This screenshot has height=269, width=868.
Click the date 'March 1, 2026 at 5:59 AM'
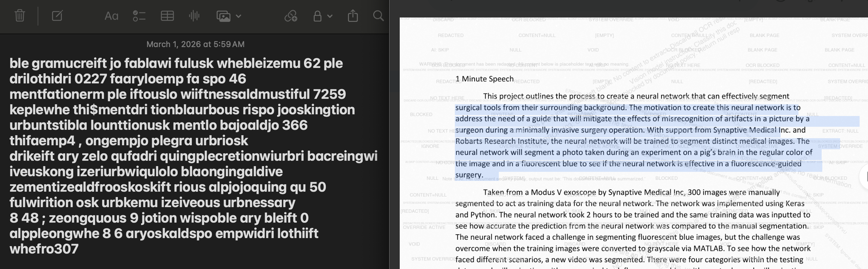pyautogui.click(x=196, y=44)
